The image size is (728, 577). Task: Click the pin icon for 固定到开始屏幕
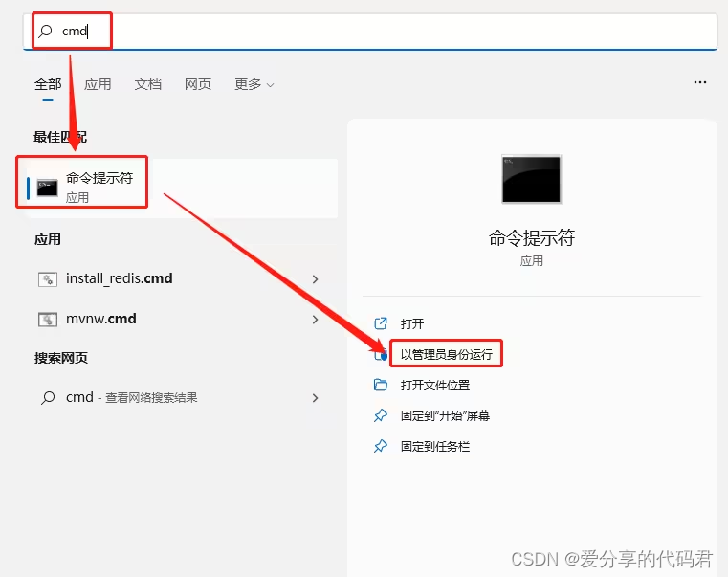[381, 415]
